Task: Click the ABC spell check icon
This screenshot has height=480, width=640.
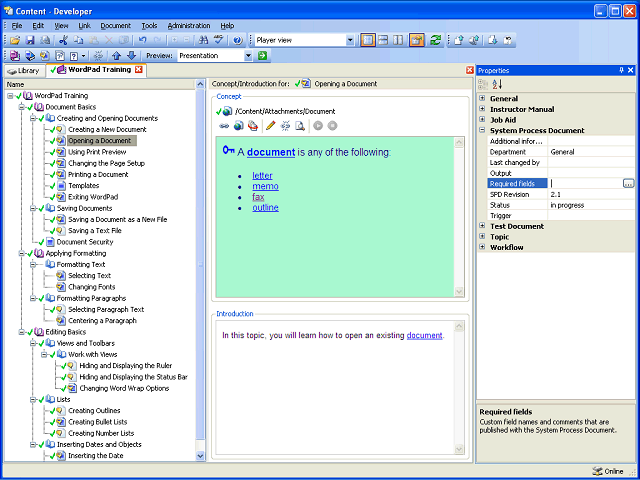Action: pos(219,40)
